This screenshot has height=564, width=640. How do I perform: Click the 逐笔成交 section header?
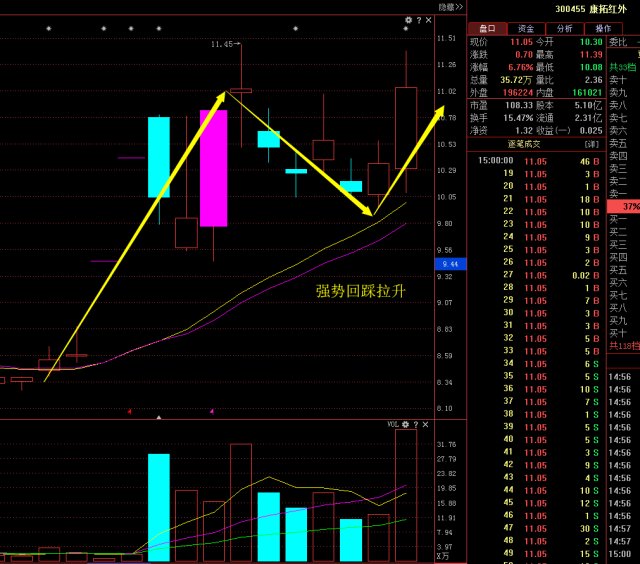524,144
